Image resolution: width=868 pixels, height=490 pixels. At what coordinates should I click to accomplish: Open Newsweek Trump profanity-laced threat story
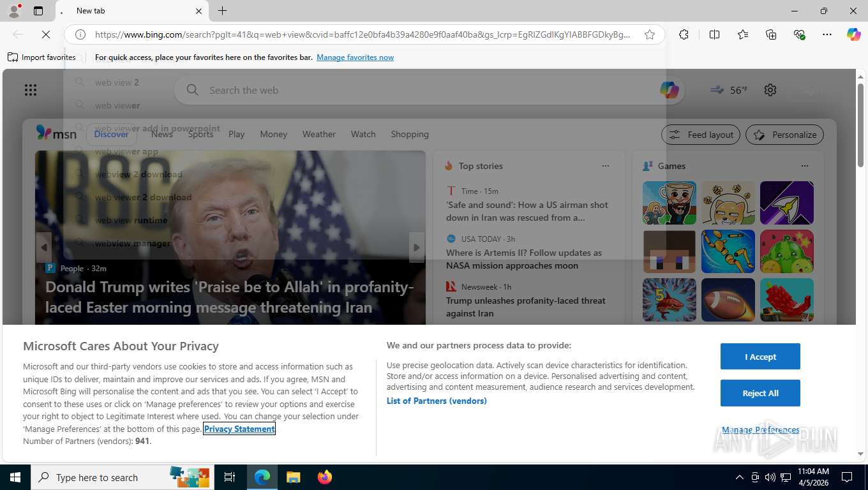526,307
